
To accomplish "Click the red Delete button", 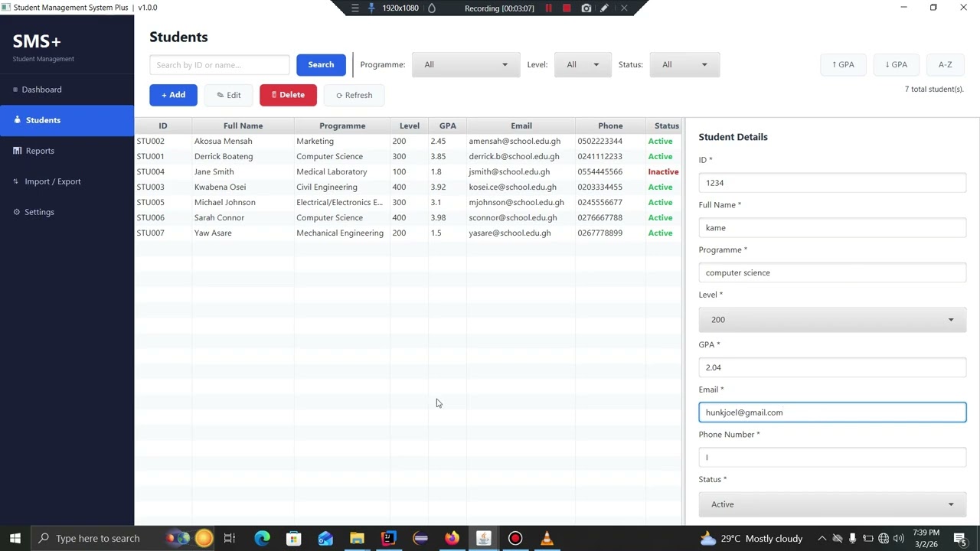I will (x=288, y=95).
